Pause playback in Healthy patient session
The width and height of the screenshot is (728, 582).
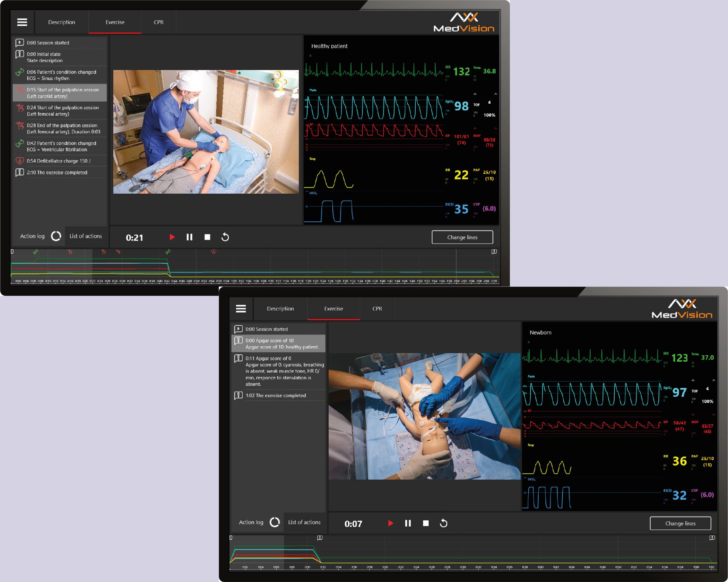189,237
